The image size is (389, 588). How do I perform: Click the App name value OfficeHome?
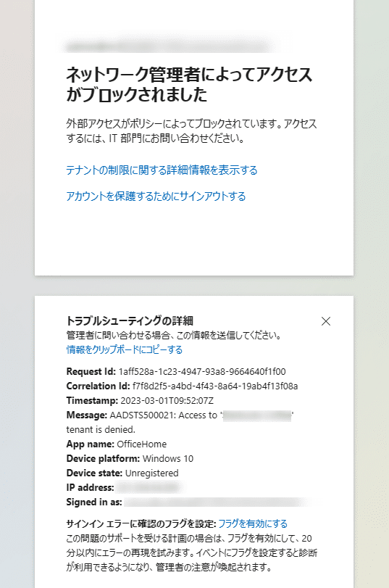tap(142, 444)
